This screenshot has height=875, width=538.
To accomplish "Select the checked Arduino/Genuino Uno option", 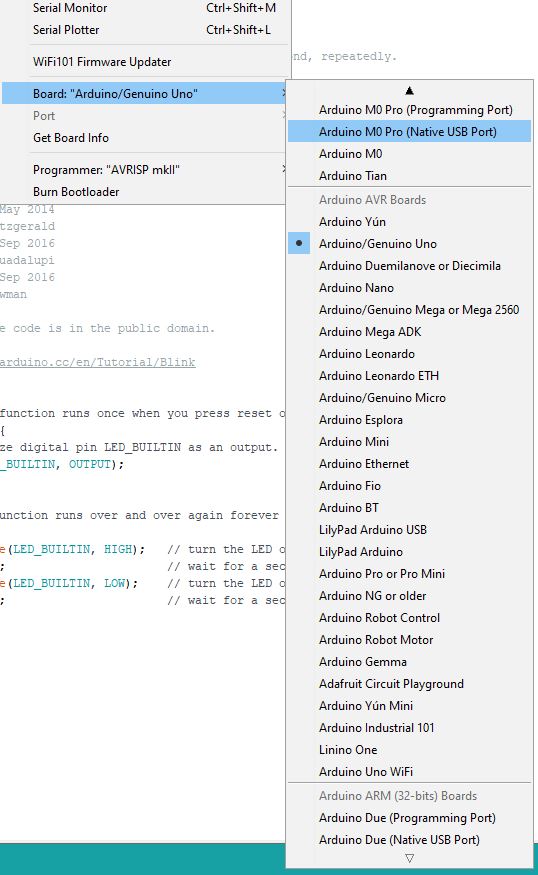I will [x=409, y=243].
